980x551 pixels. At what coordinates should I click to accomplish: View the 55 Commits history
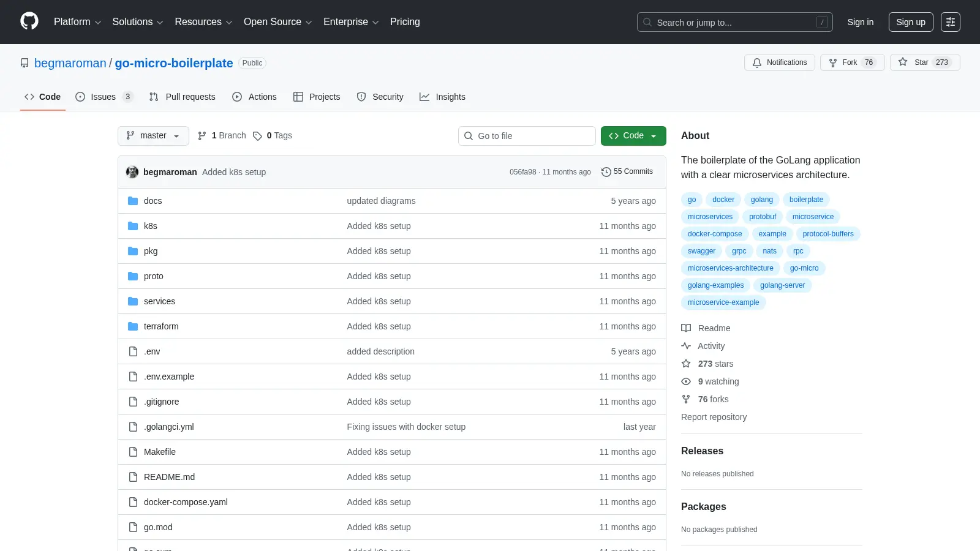click(x=627, y=172)
